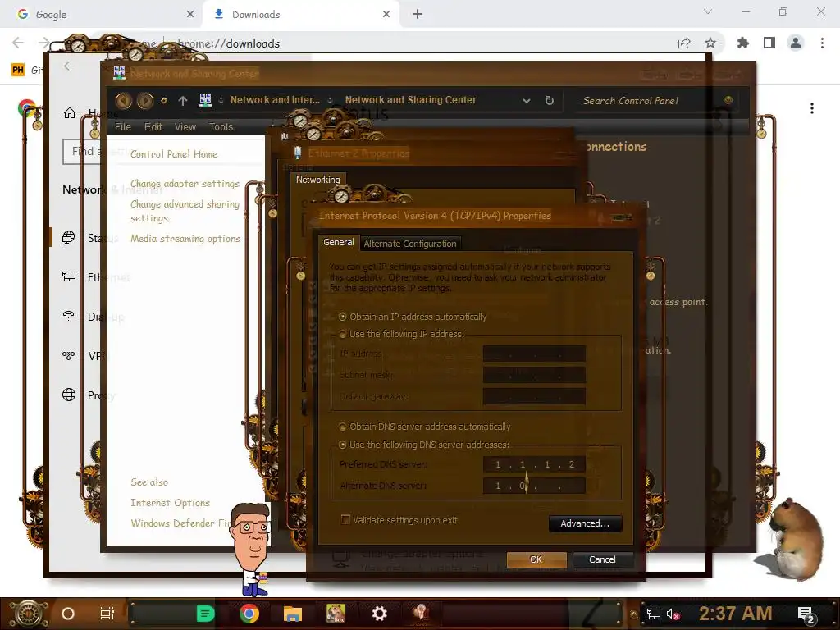
Task: Click Chrome's back navigation arrow
Action: pyautogui.click(x=18, y=43)
